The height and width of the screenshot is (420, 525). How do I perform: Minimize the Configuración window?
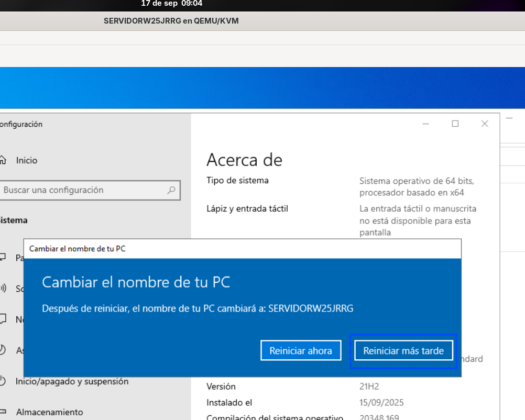pyautogui.click(x=425, y=124)
